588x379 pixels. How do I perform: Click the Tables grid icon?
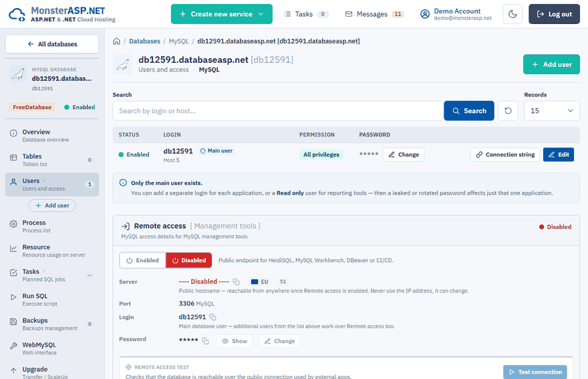pyautogui.click(x=13, y=158)
